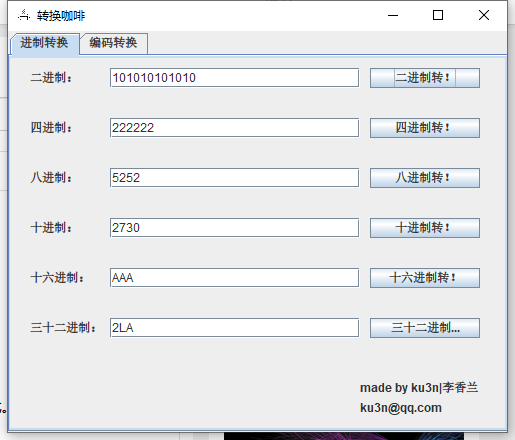Click the 'made by ku3n|李香兰' text
The image size is (515, 440).
pyautogui.click(x=419, y=388)
